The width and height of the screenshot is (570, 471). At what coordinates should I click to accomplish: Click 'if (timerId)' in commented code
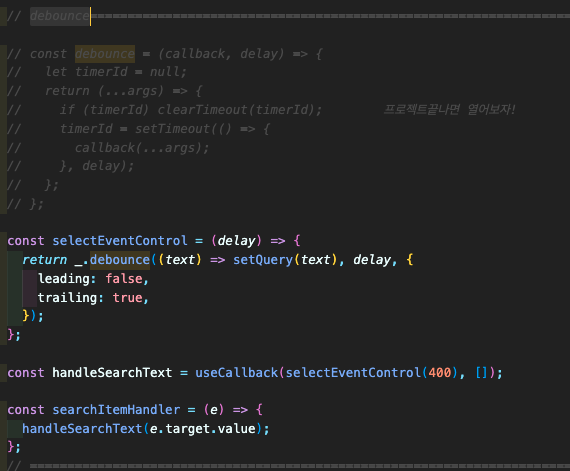coord(104,109)
